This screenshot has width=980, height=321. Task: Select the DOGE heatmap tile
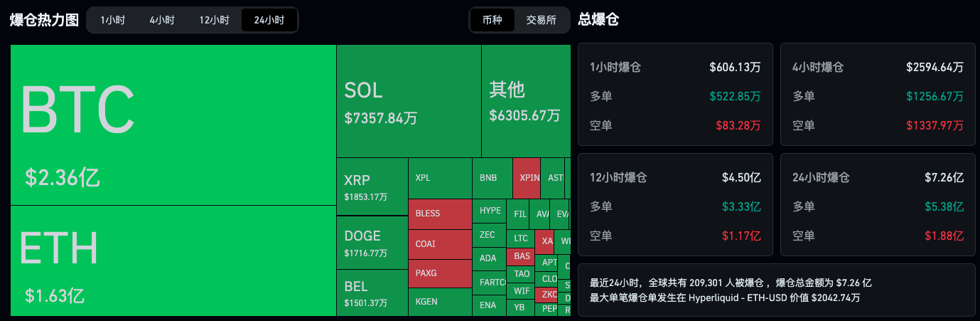click(372, 242)
